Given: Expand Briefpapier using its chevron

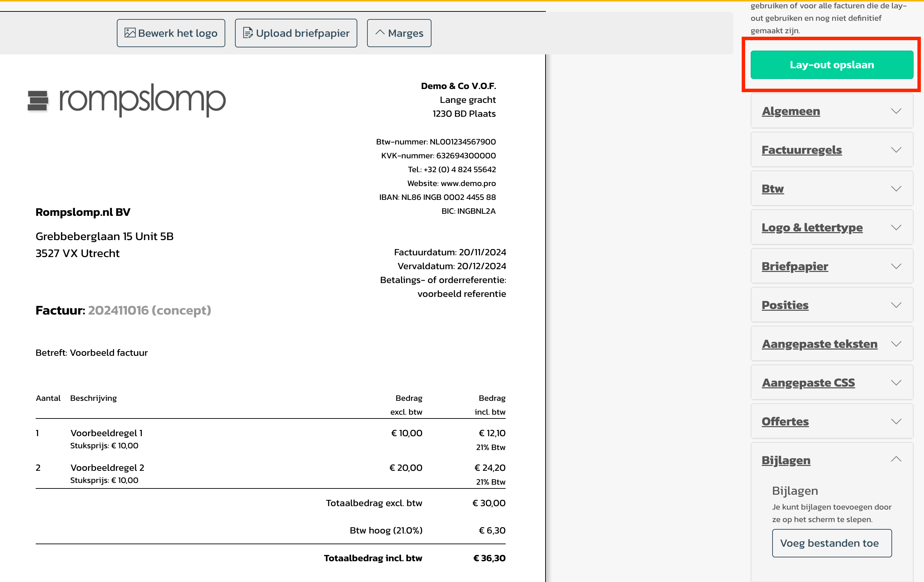Looking at the screenshot, I should tap(896, 266).
